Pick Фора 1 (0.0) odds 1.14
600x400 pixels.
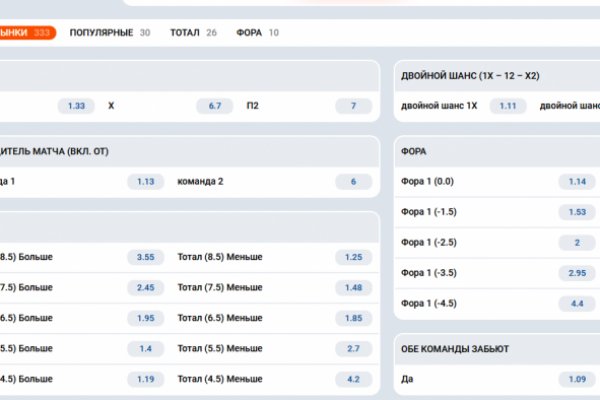click(576, 182)
